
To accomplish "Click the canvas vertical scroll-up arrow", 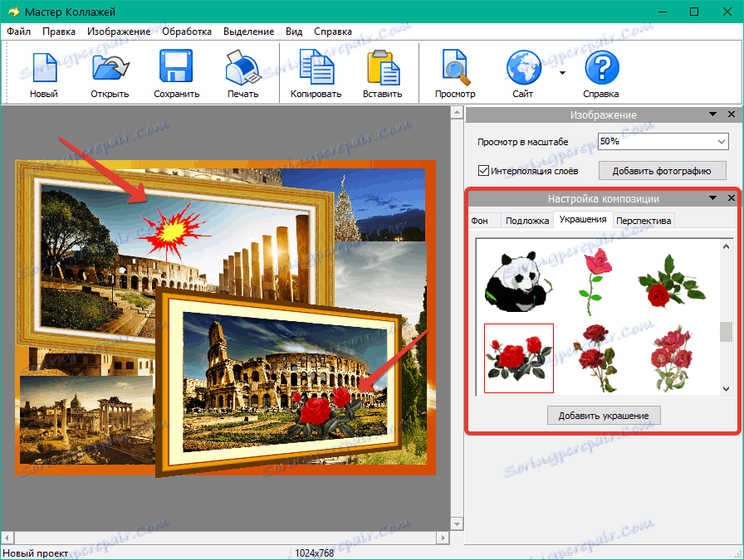I will [457, 112].
